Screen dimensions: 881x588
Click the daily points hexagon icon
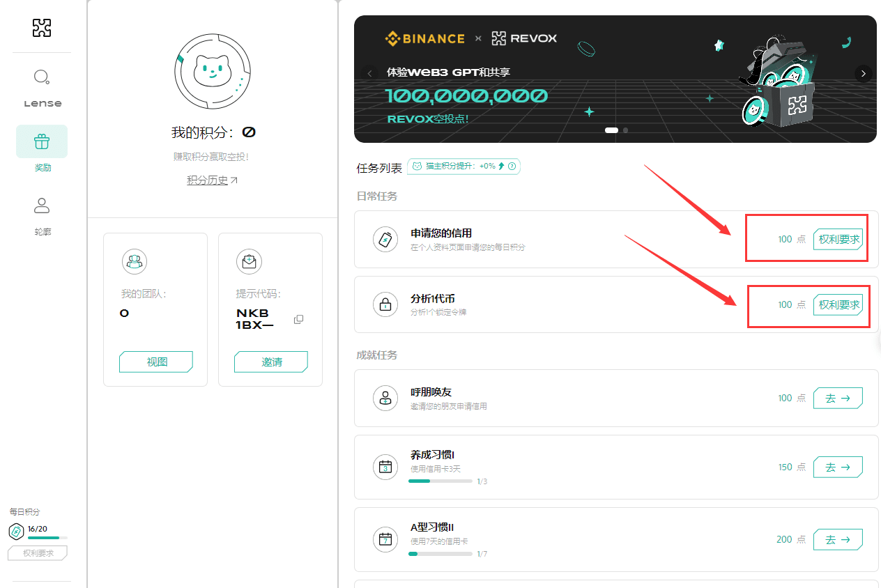(16, 532)
